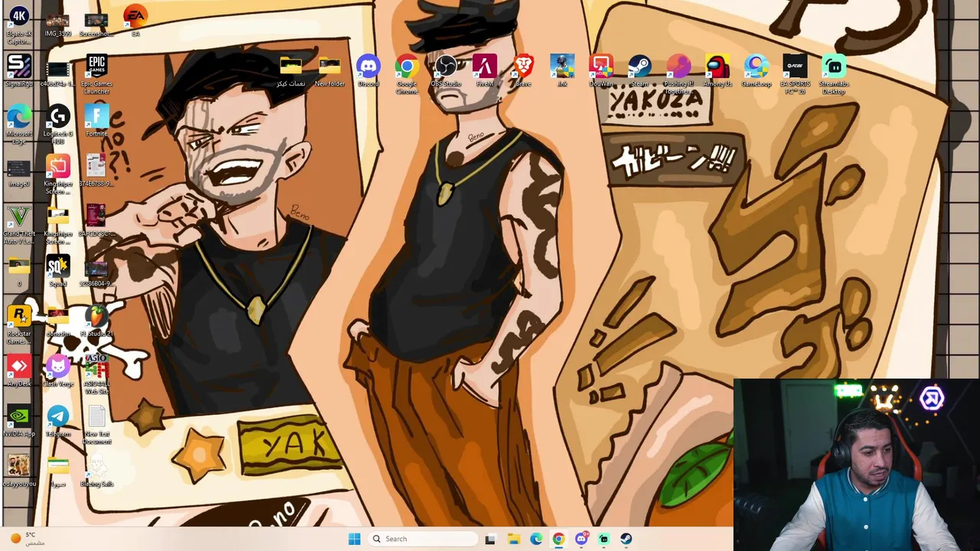980x551 pixels.
Task: Open Task View from the taskbar
Action: pos(490,539)
